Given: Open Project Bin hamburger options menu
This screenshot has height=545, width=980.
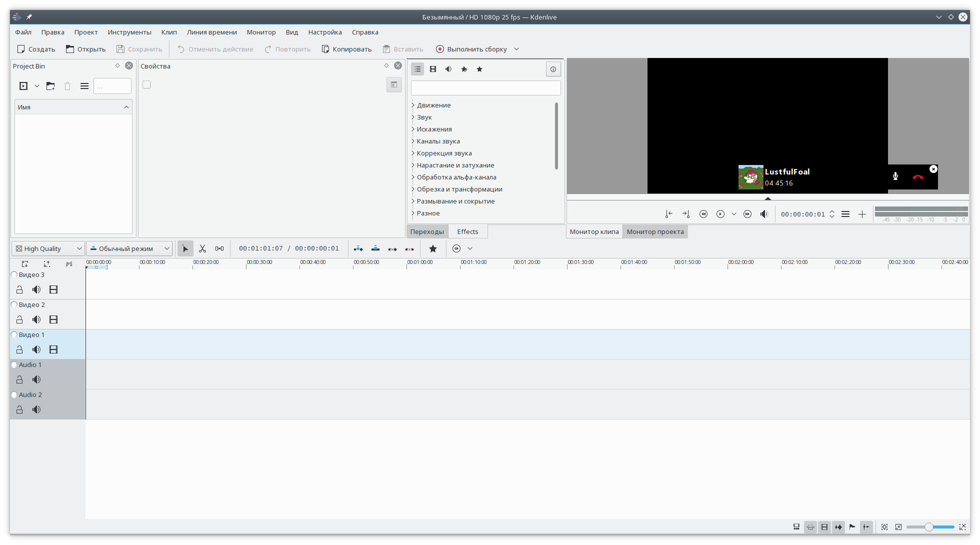Looking at the screenshot, I should 84,86.
